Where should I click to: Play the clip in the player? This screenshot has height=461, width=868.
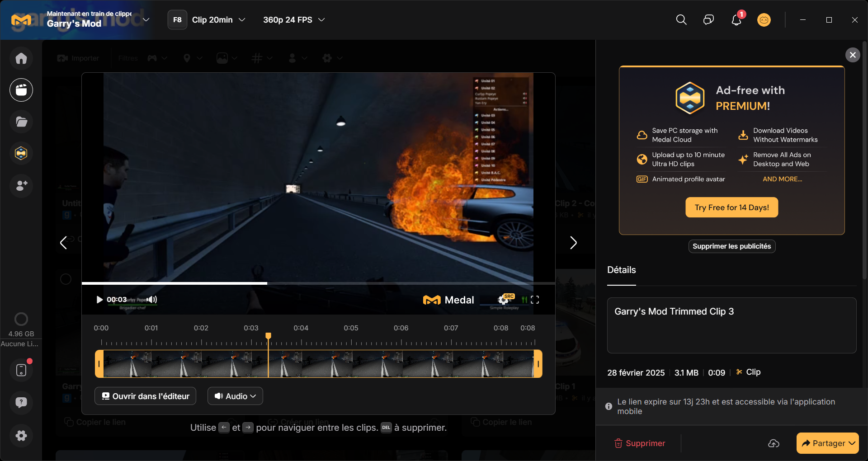(99, 300)
